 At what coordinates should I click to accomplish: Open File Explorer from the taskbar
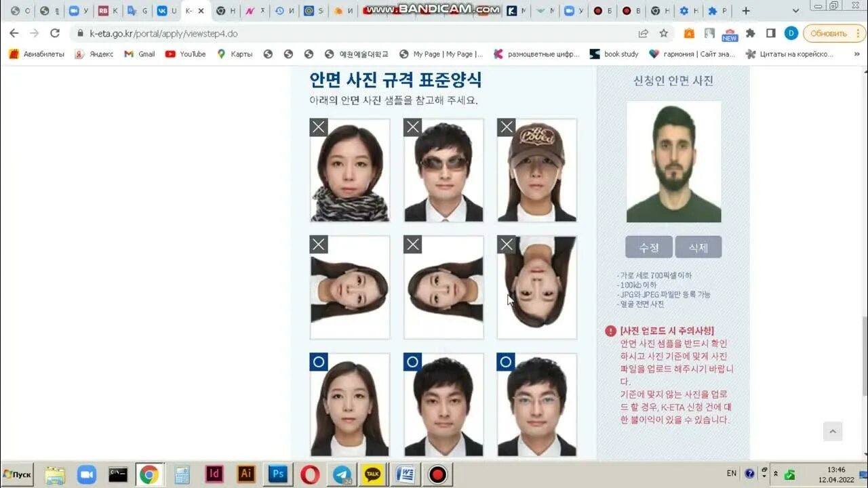click(55, 474)
